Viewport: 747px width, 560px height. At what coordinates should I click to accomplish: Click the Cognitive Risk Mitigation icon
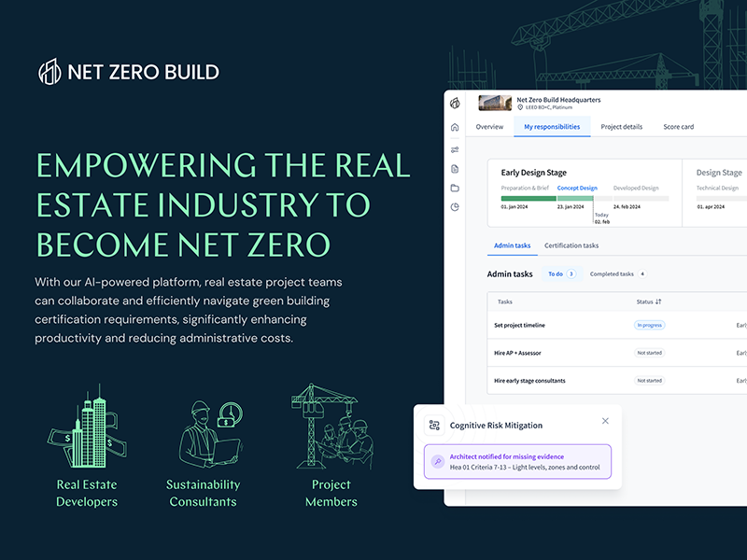434,426
